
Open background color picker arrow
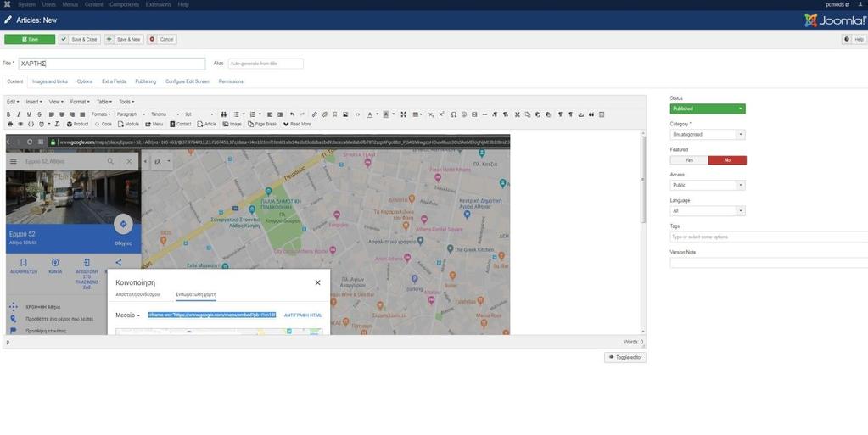394,114
